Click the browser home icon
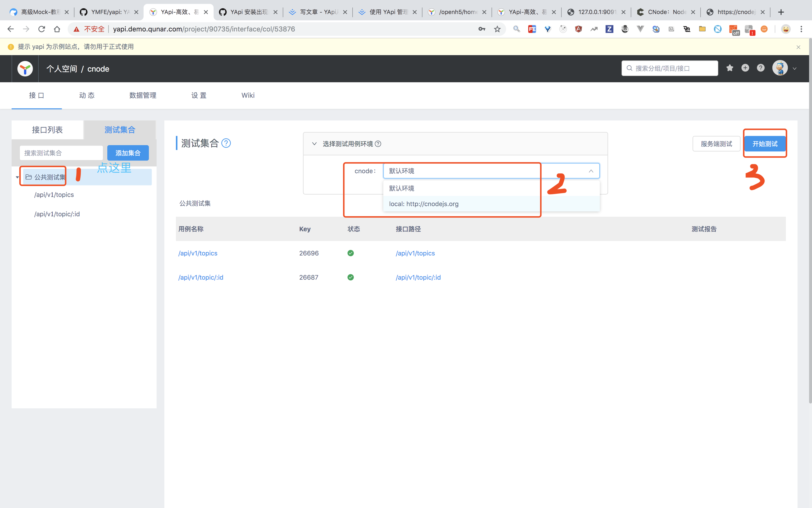The width and height of the screenshot is (812, 508). tap(57, 29)
